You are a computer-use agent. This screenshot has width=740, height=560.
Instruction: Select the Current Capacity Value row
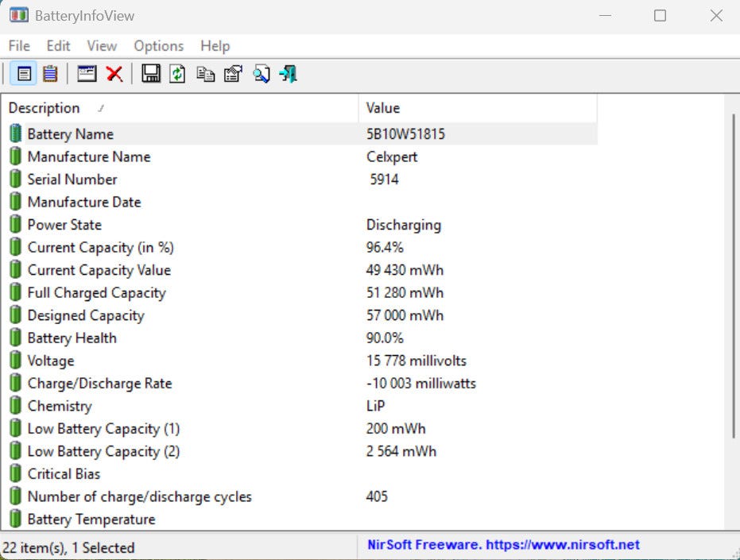[x=300, y=269]
